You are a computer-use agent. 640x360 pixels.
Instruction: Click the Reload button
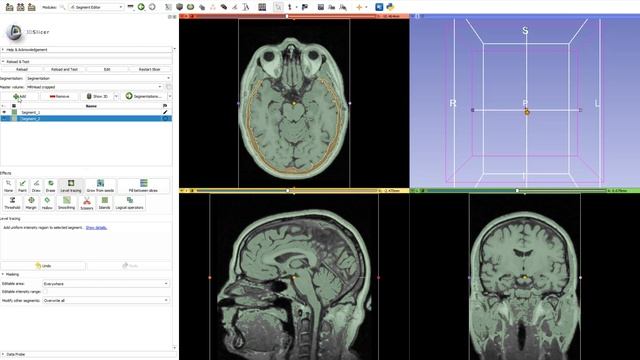tap(22, 69)
